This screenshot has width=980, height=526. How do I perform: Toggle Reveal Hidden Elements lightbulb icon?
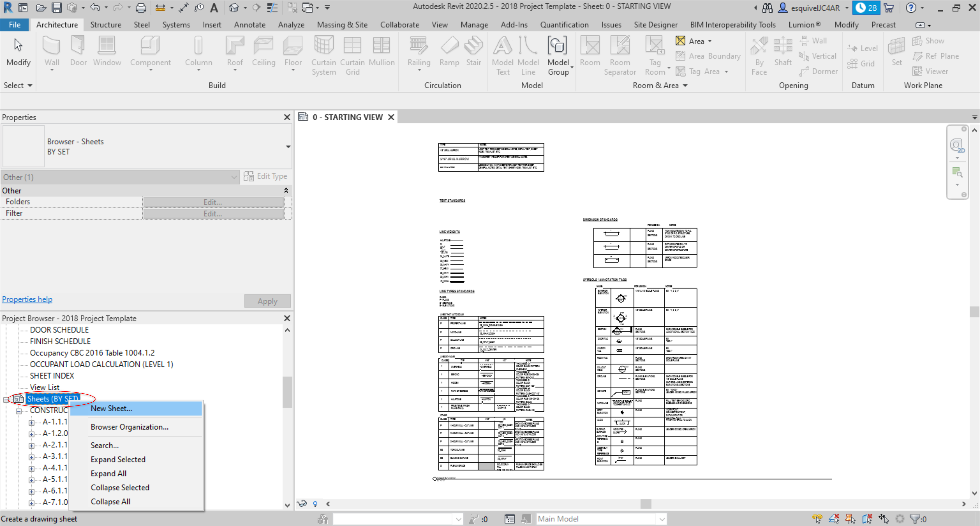tap(315, 504)
